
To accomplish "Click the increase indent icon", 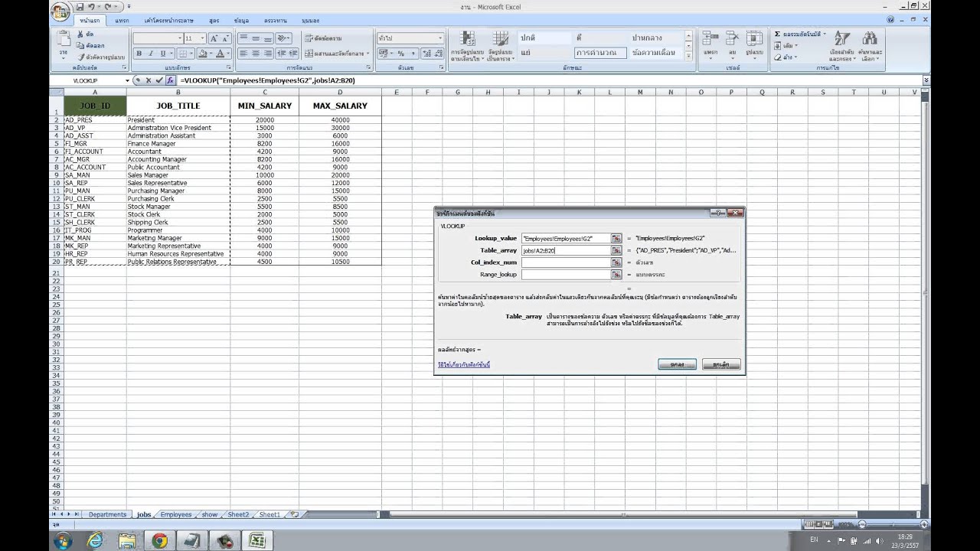I will point(292,54).
